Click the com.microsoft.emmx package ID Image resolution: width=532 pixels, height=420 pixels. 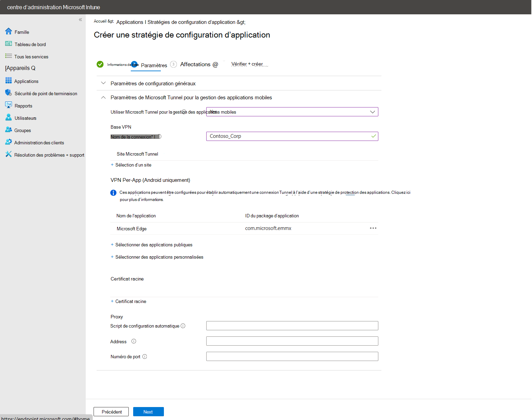tap(268, 228)
